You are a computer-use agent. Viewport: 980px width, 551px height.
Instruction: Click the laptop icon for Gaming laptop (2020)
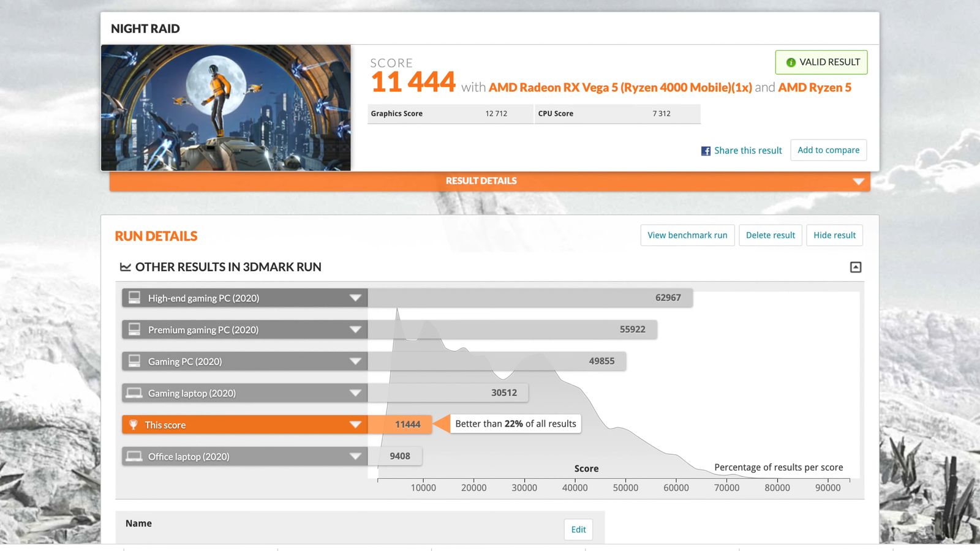[134, 393]
